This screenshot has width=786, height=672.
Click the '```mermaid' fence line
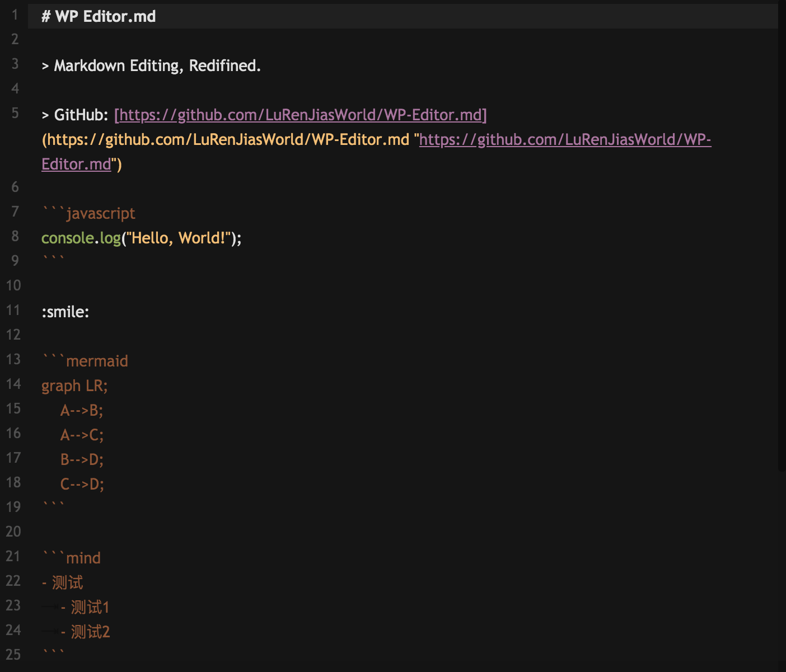click(85, 361)
